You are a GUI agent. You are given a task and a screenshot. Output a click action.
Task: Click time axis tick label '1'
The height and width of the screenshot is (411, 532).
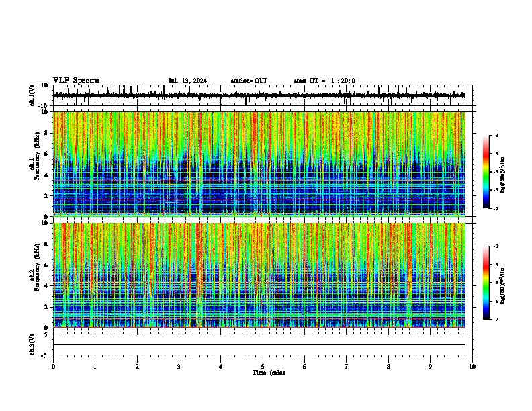(x=95, y=367)
